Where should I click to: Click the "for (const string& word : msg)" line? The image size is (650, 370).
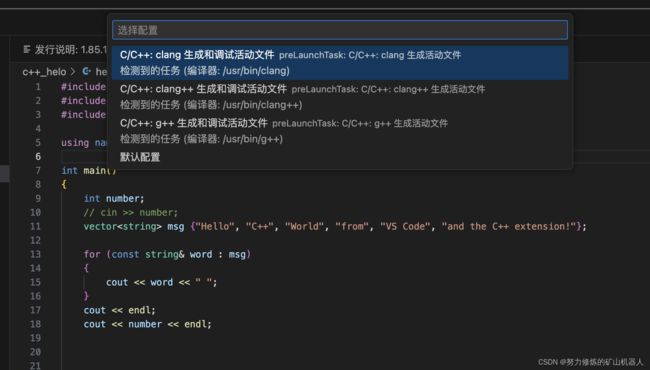[x=167, y=254]
